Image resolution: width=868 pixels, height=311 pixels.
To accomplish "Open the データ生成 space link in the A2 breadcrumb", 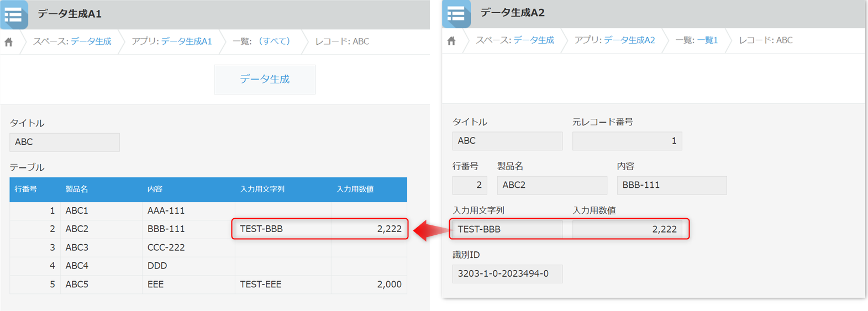I will [x=533, y=40].
